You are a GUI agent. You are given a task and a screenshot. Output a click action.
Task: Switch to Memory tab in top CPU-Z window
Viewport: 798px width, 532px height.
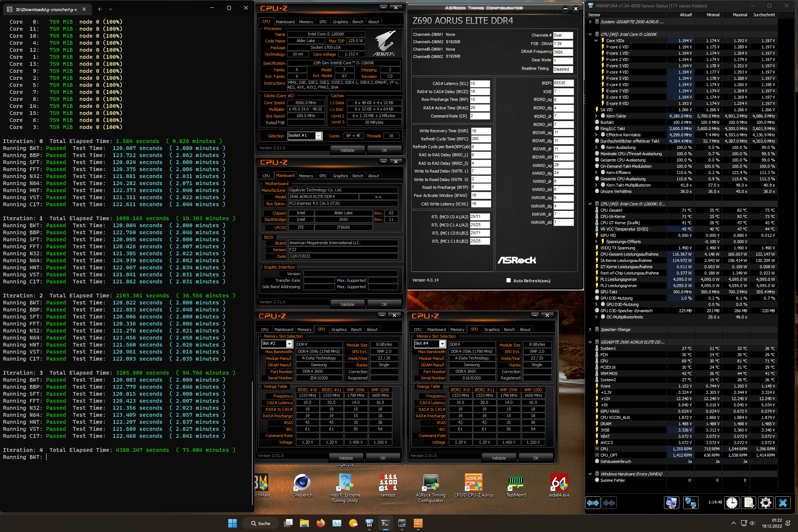[x=306, y=22]
